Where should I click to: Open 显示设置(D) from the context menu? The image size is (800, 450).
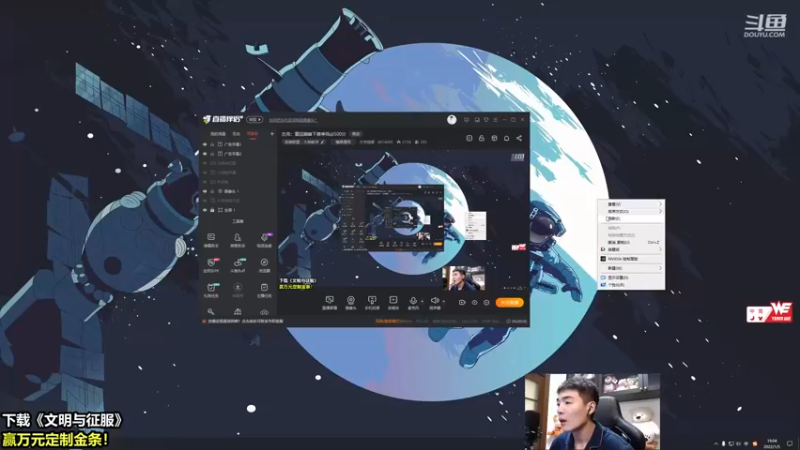click(631, 278)
